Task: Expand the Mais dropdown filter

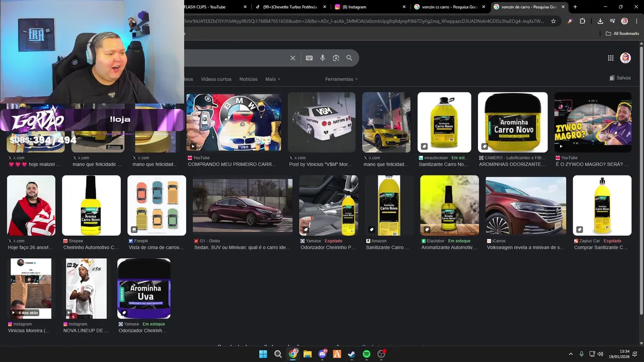Action: point(273,79)
